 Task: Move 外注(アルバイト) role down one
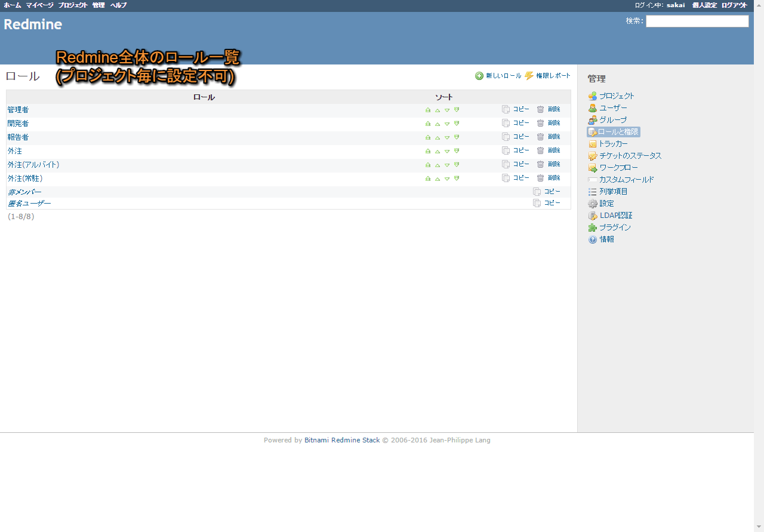tap(447, 165)
